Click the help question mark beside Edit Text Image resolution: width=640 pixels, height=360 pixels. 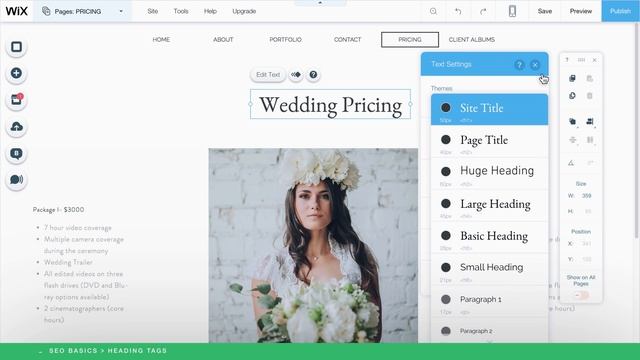click(313, 75)
